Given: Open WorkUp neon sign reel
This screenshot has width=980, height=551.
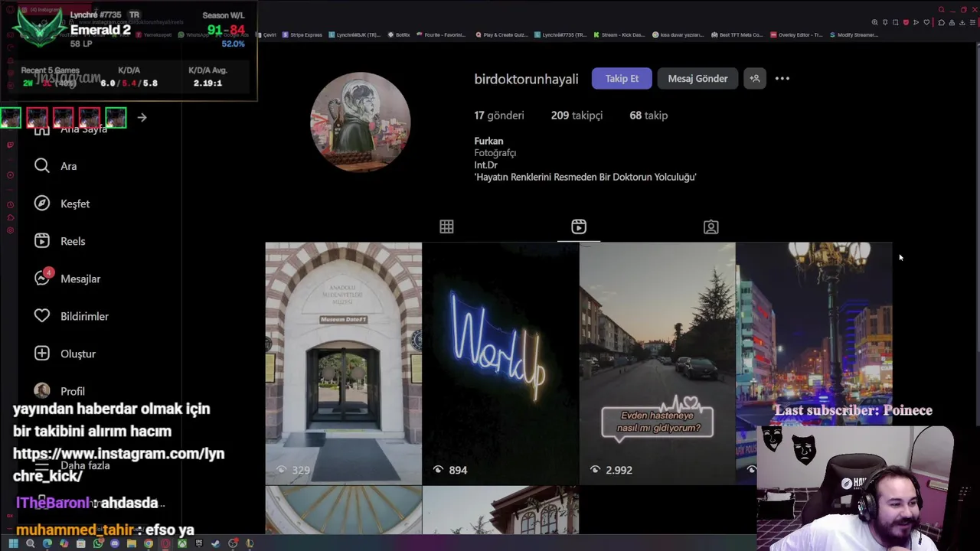Looking at the screenshot, I should click(500, 364).
